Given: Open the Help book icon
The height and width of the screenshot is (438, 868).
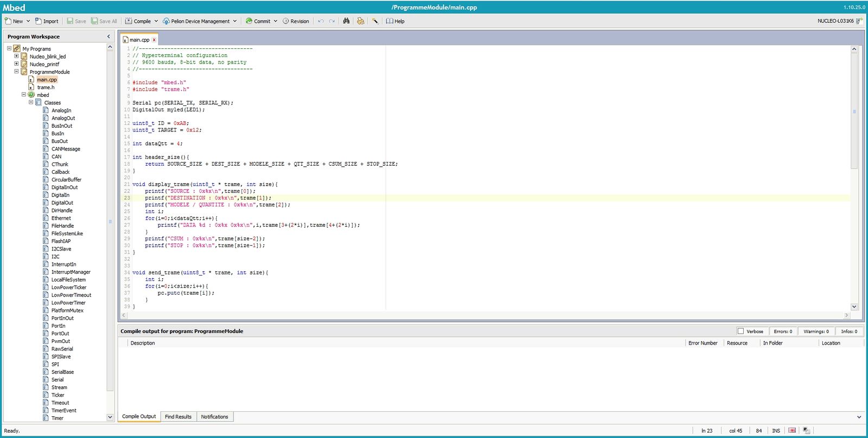Looking at the screenshot, I should pyautogui.click(x=390, y=21).
